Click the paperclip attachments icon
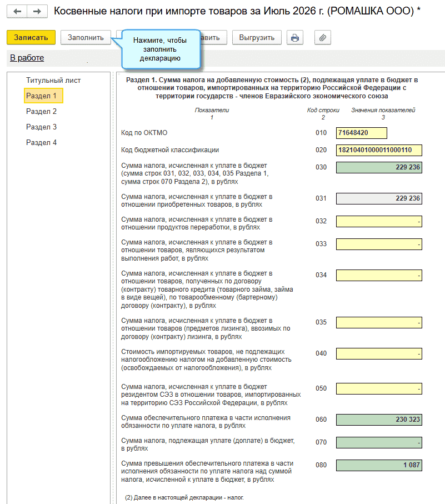Viewport: 445px width, 504px height. tap(323, 38)
